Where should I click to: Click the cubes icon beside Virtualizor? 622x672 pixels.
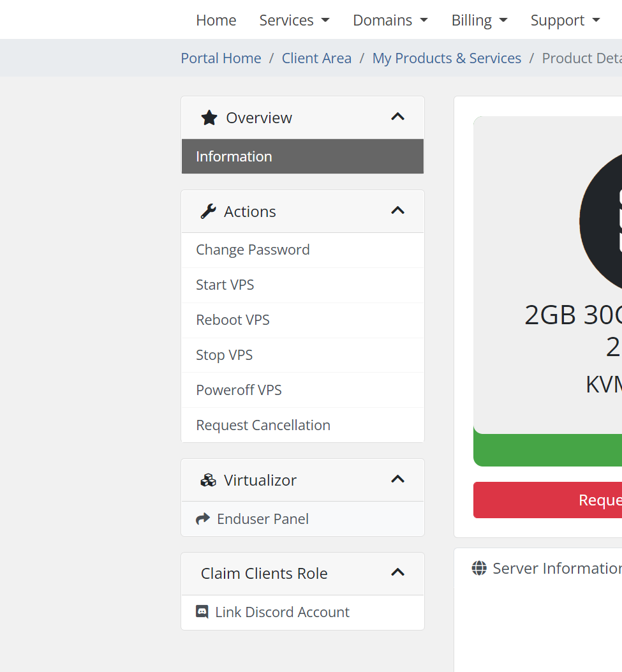click(208, 480)
